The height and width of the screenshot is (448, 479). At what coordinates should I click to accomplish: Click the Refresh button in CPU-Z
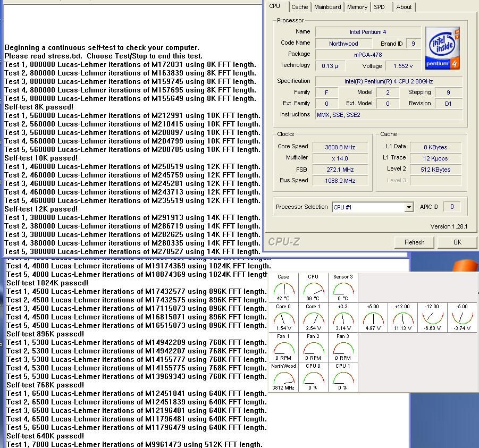pos(414,242)
